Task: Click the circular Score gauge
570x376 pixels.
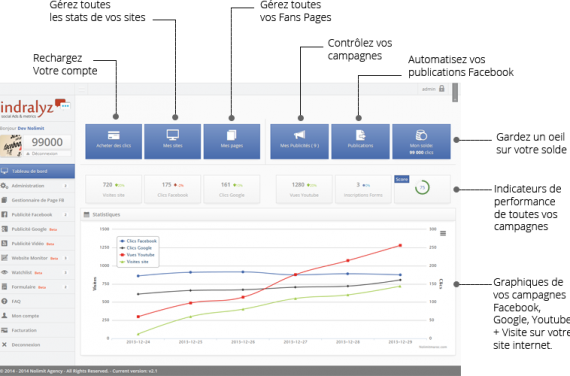Action: [x=422, y=188]
